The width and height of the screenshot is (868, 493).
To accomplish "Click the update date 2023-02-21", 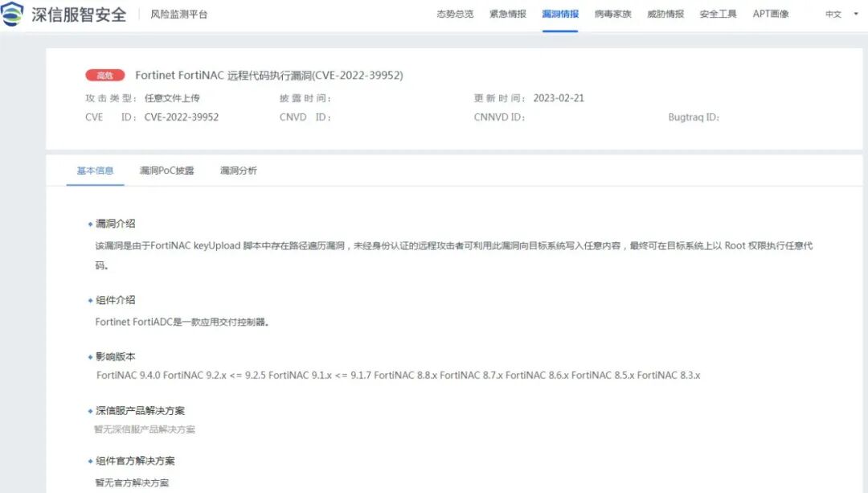I will 559,98.
